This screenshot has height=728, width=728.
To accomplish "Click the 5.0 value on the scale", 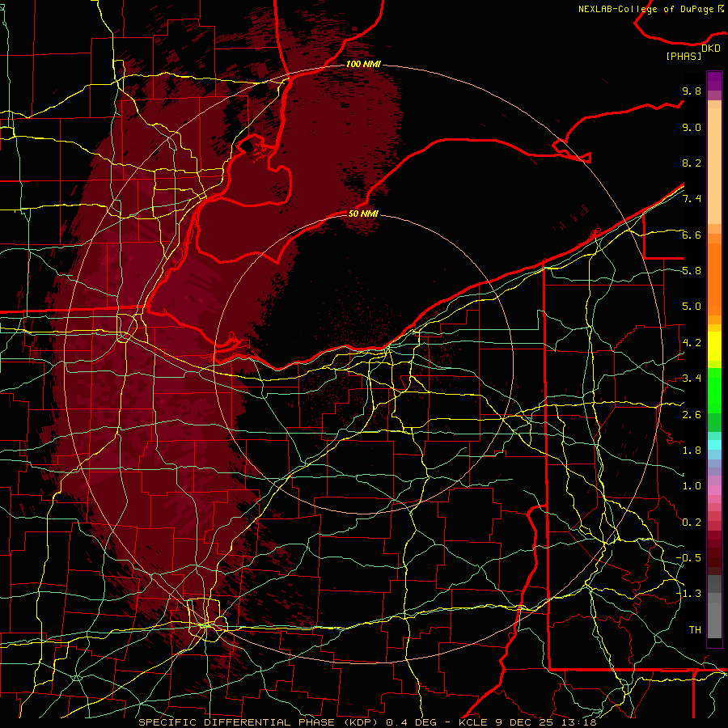I will tap(692, 307).
